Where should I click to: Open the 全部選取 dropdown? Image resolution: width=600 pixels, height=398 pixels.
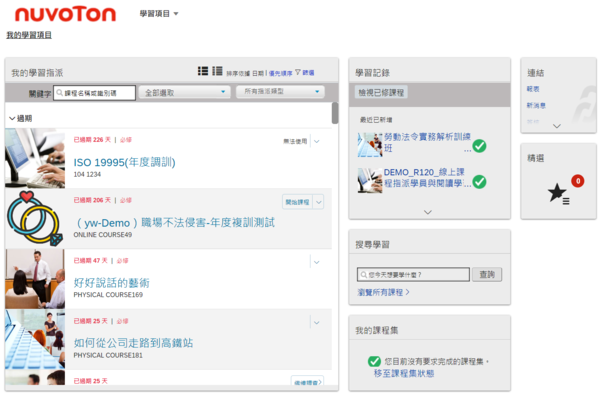point(184,92)
